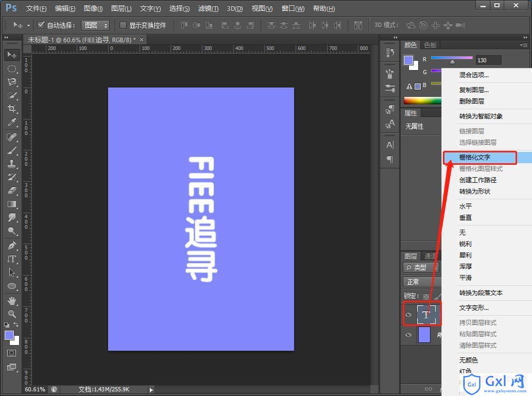Select the text layer thumbnail
This screenshot has height=396, width=532.
point(426,315)
